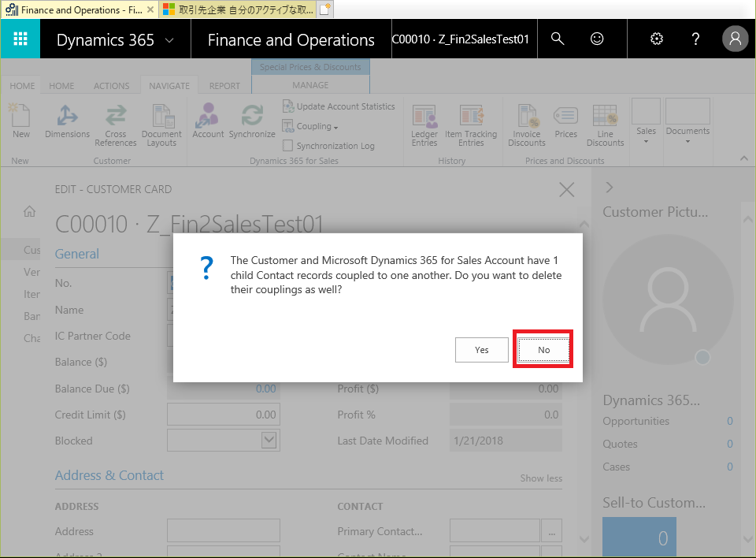Select the Finance and Operations browser tab
Image resolution: width=756 pixels, height=558 pixels.
pos(79,9)
